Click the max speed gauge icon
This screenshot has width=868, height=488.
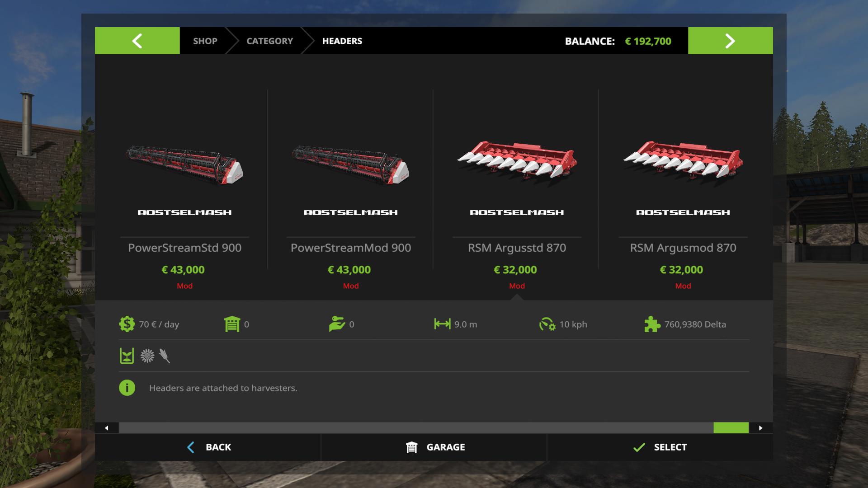[x=547, y=324]
